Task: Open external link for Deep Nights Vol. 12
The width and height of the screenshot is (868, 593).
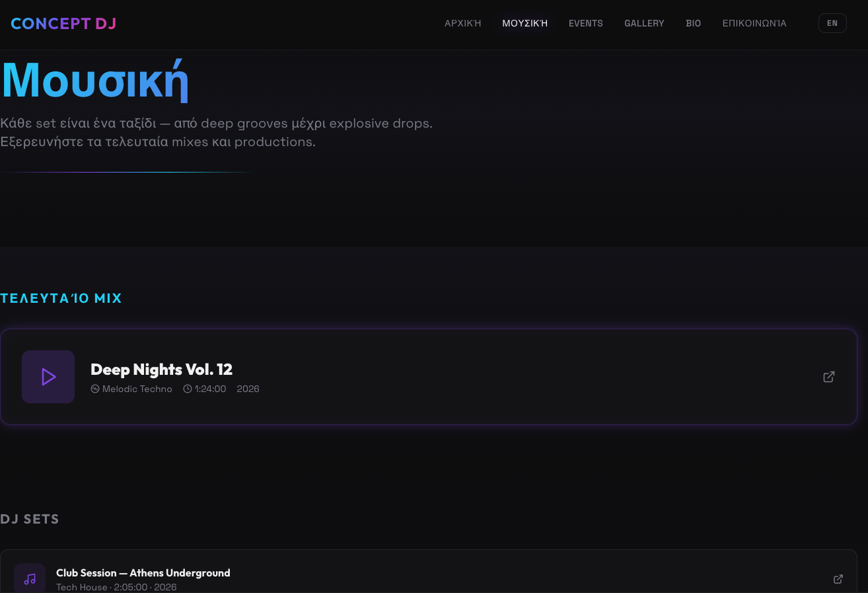Action: point(829,377)
